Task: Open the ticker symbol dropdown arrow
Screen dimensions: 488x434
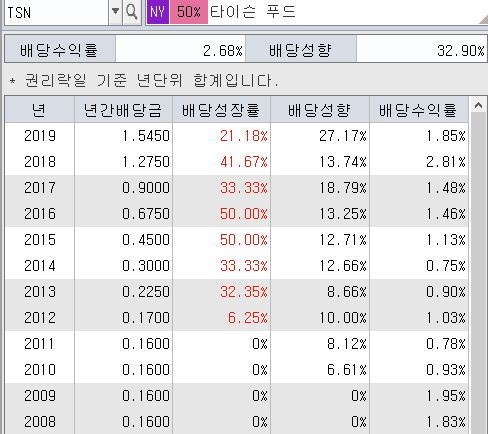Action: pyautogui.click(x=115, y=12)
